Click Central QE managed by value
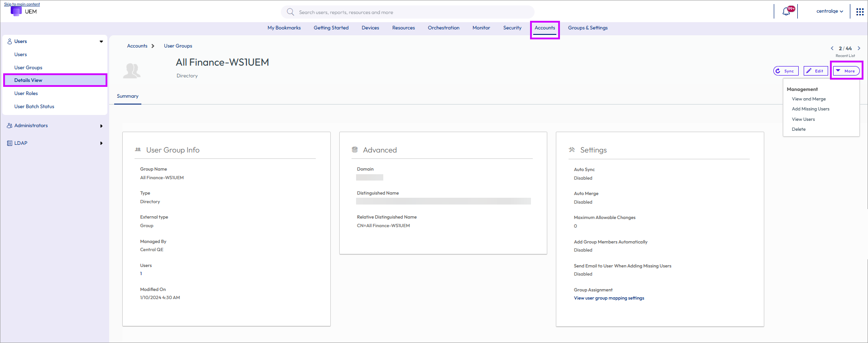The height and width of the screenshot is (343, 868). [152, 250]
